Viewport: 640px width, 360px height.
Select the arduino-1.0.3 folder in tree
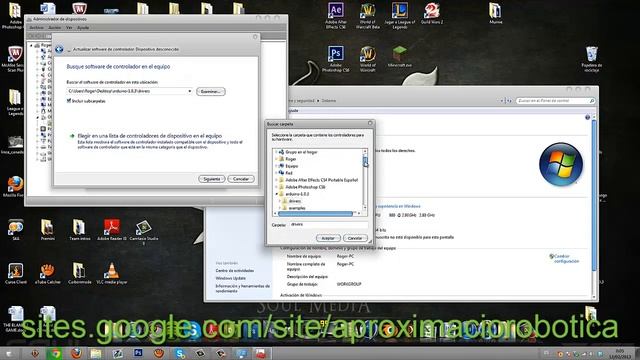[297, 194]
